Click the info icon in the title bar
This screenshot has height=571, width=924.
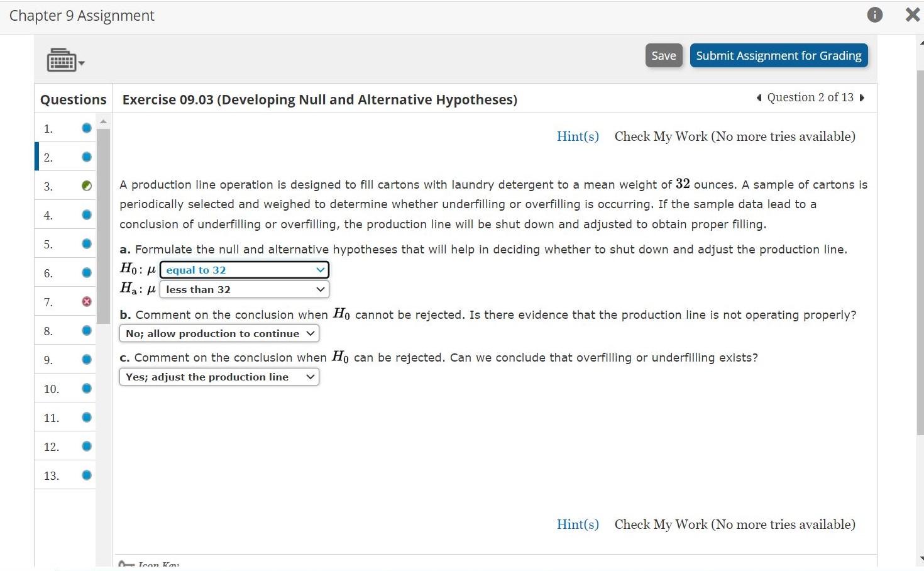pyautogui.click(x=874, y=14)
